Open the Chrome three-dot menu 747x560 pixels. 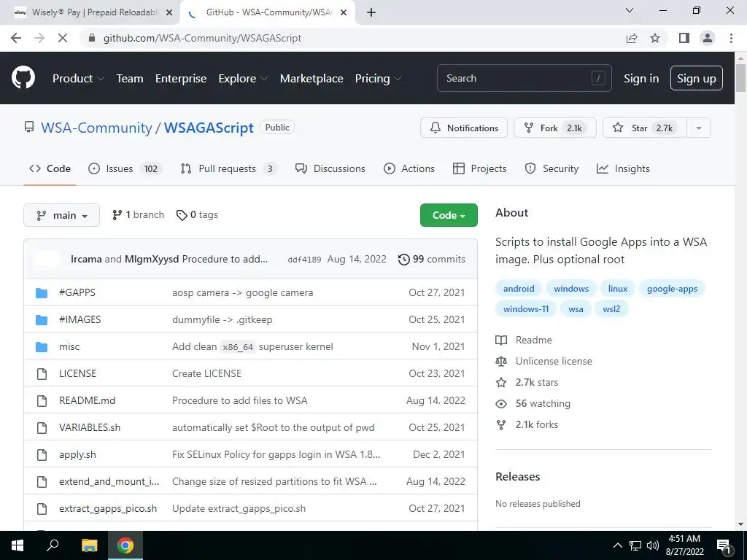(731, 38)
